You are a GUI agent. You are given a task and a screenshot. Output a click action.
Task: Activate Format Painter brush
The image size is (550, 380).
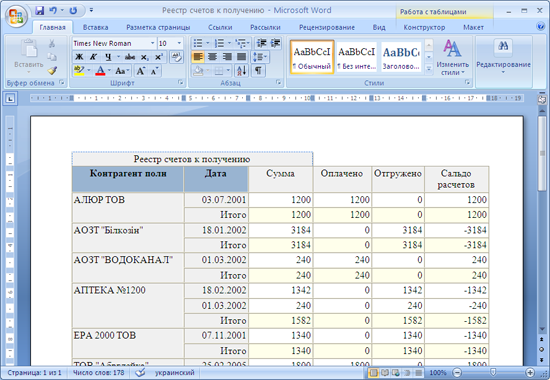52,71
